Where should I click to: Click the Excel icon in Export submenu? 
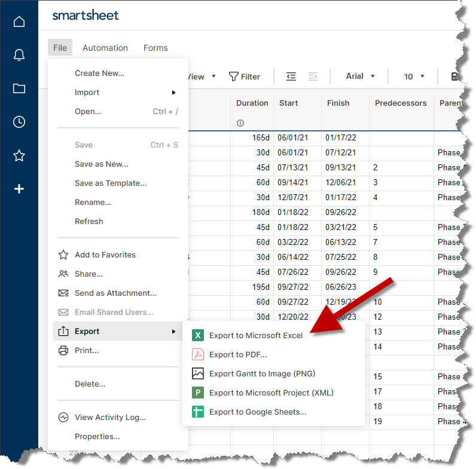click(198, 335)
